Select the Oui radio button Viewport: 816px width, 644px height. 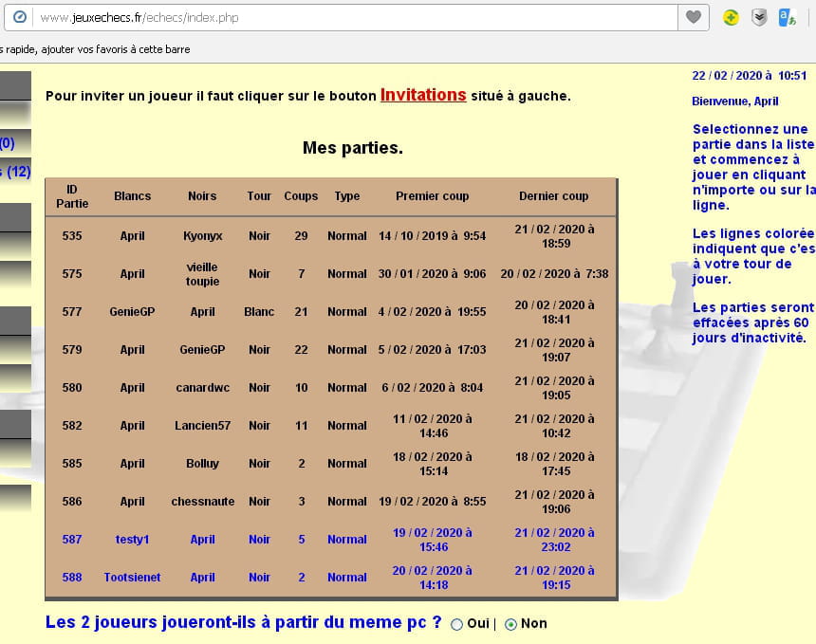pos(456,624)
